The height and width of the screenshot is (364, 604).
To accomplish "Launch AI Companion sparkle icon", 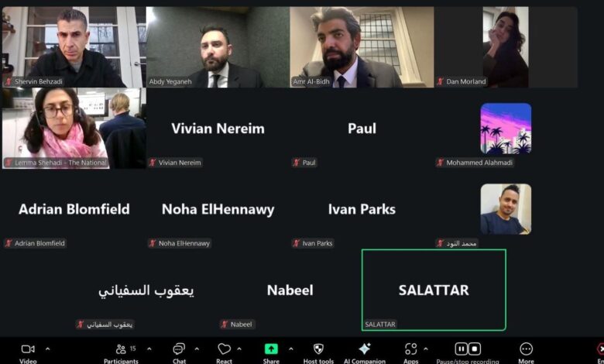I will 365,349.
